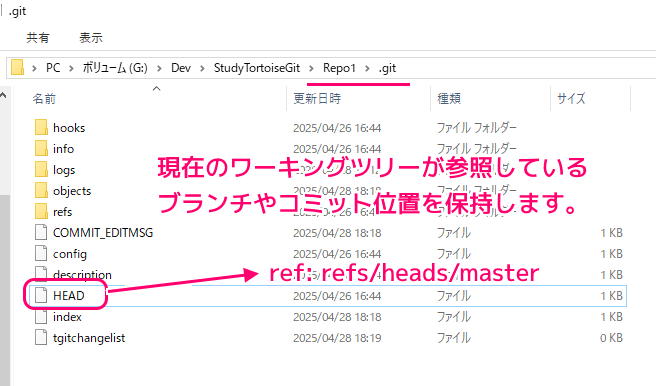Click index date 2025/04/28 18:18

click(x=337, y=317)
